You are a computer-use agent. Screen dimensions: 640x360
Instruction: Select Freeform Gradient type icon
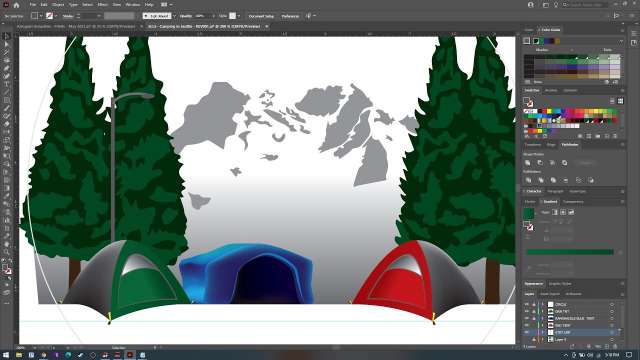[x=571, y=212]
